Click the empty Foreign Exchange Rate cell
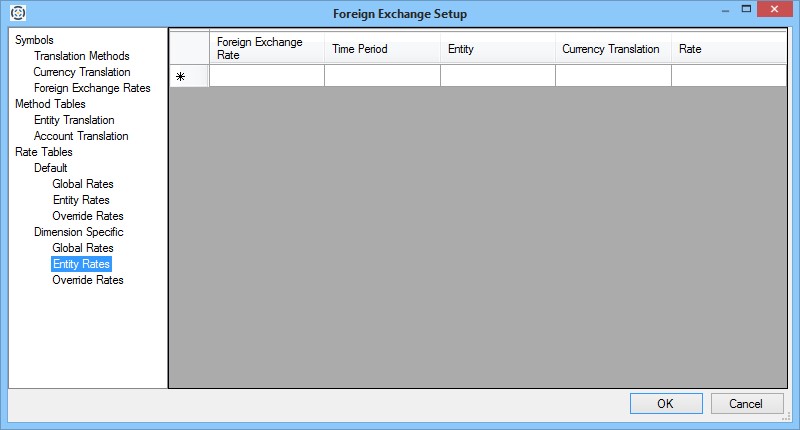This screenshot has height=430, width=800. [266, 76]
